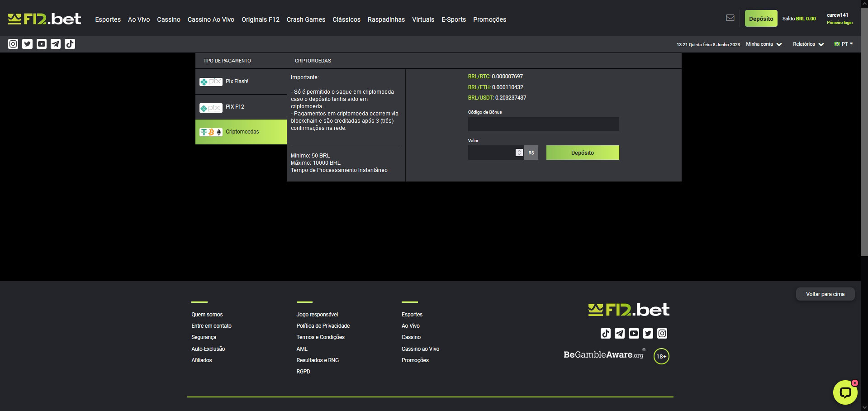Open Ao Vivo in top navigation
The height and width of the screenshot is (411, 868).
[x=139, y=19]
